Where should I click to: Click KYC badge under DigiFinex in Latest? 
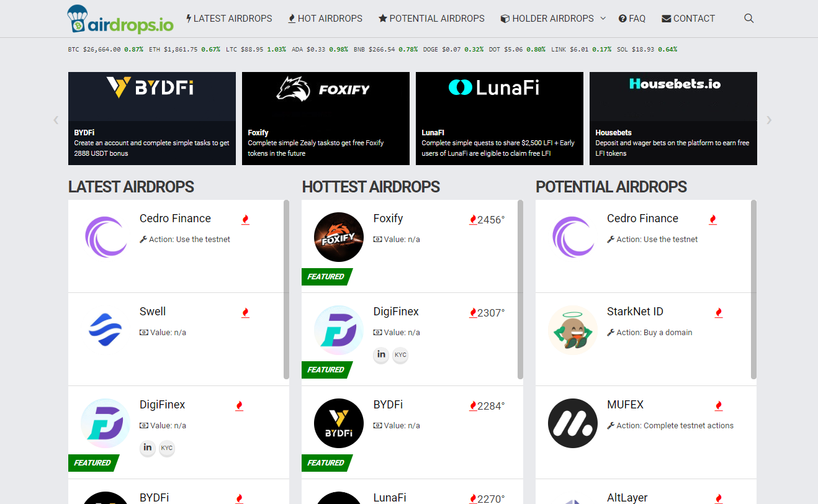tap(167, 448)
